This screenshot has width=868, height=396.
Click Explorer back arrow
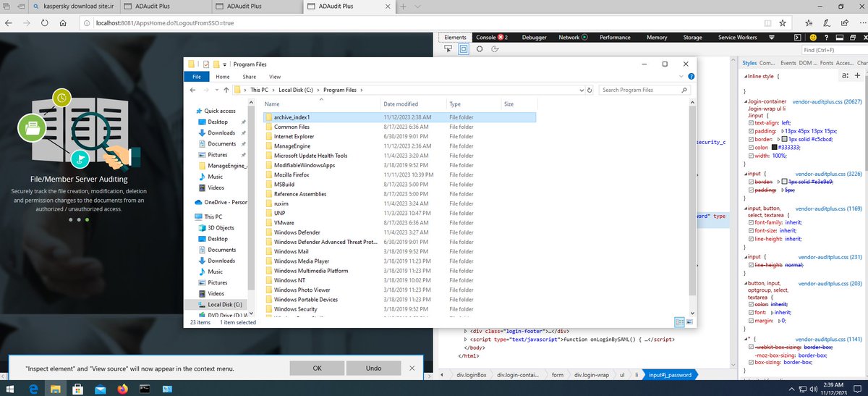click(192, 90)
